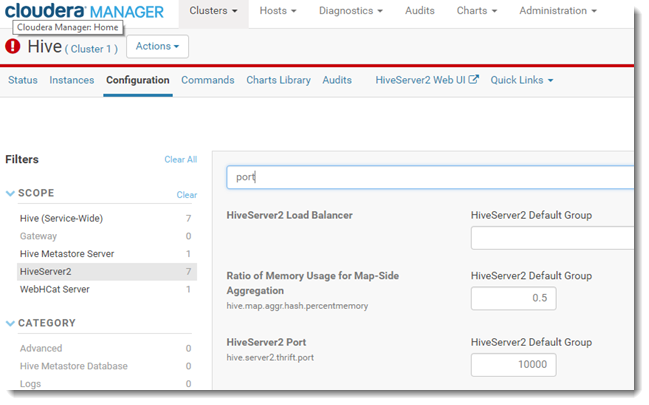Image resolution: width=649 pixels, height=405 pixels.
Task: Open the Actions dropdown button
Action: (157, 46)
